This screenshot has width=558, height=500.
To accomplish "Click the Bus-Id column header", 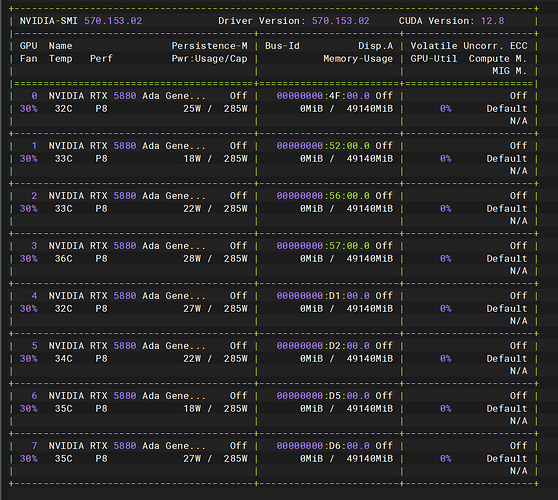I will click(282, 46).
